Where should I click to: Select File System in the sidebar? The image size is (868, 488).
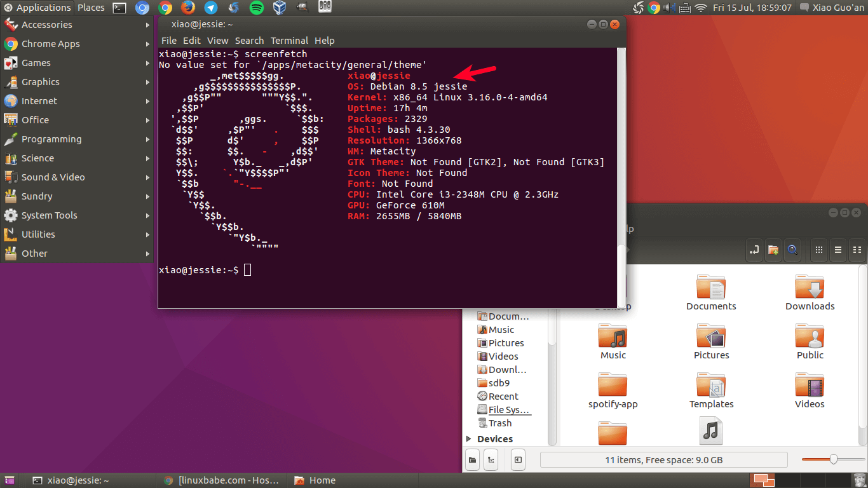point(508,410)
